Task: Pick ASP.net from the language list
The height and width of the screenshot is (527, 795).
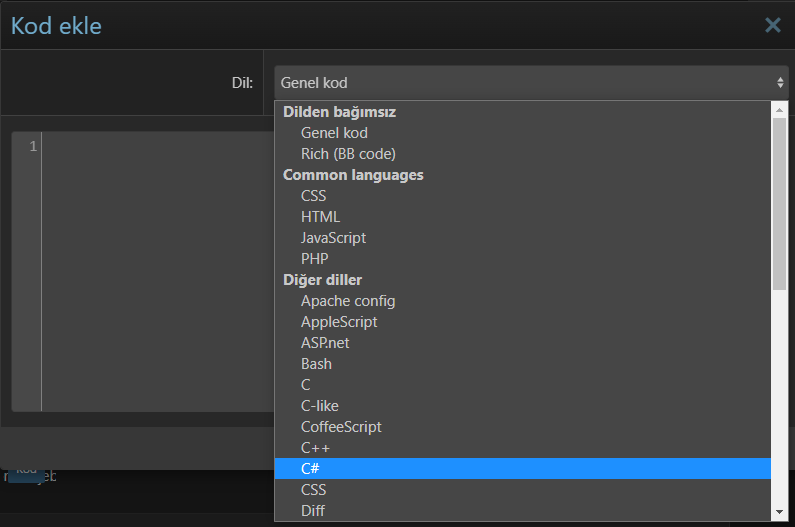Action: (325, 343)
